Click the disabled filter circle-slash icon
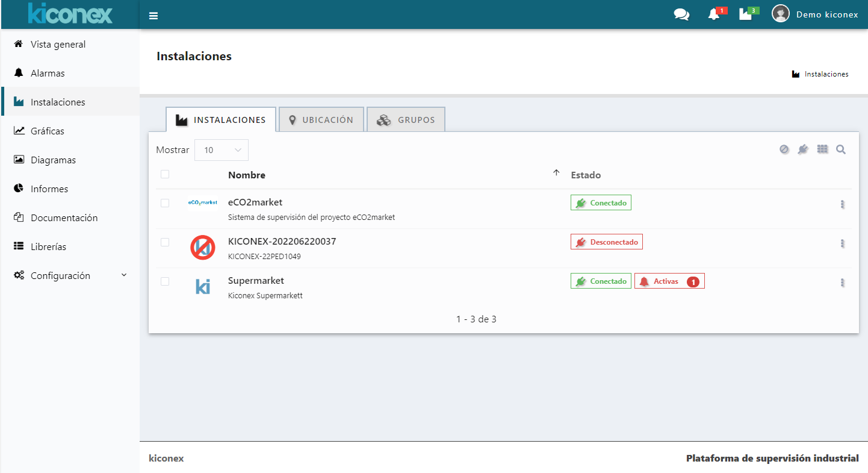Image resolution: width=868 pixels, height=473 pixels. pos(784,149)
